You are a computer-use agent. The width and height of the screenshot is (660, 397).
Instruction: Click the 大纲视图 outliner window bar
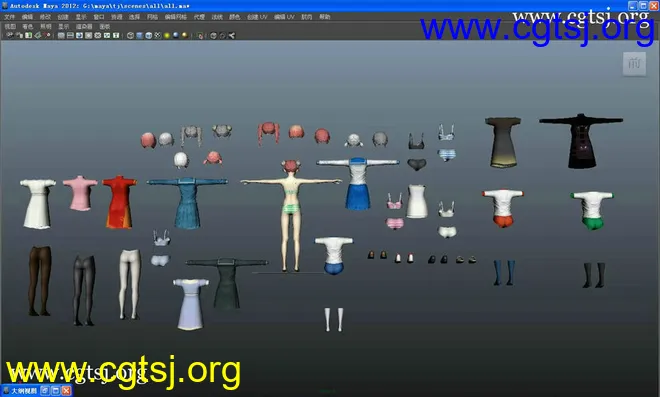[x=37, y=391]
